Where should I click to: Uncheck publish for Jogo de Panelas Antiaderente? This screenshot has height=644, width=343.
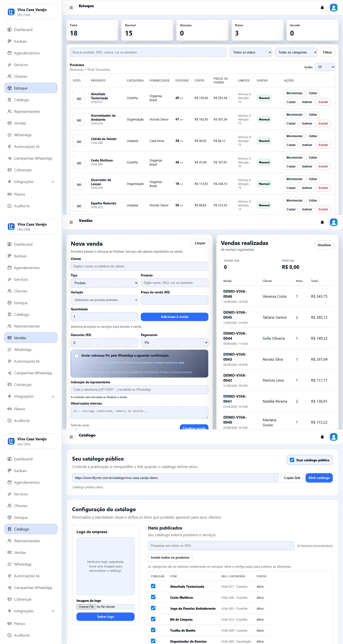point(153,608)
